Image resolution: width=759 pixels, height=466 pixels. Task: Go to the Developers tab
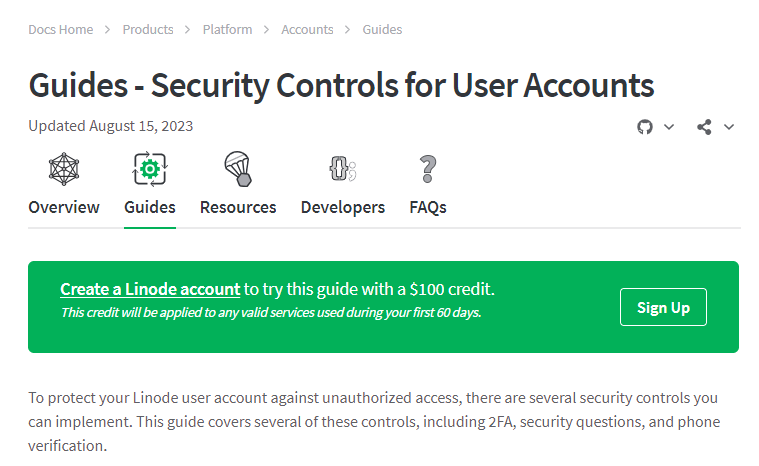343,207
